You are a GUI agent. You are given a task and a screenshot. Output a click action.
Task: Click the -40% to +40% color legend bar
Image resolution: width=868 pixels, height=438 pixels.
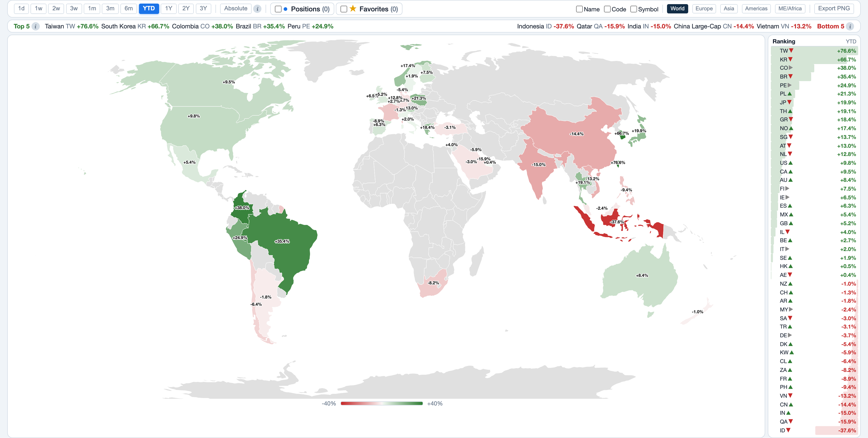point(382,403)
